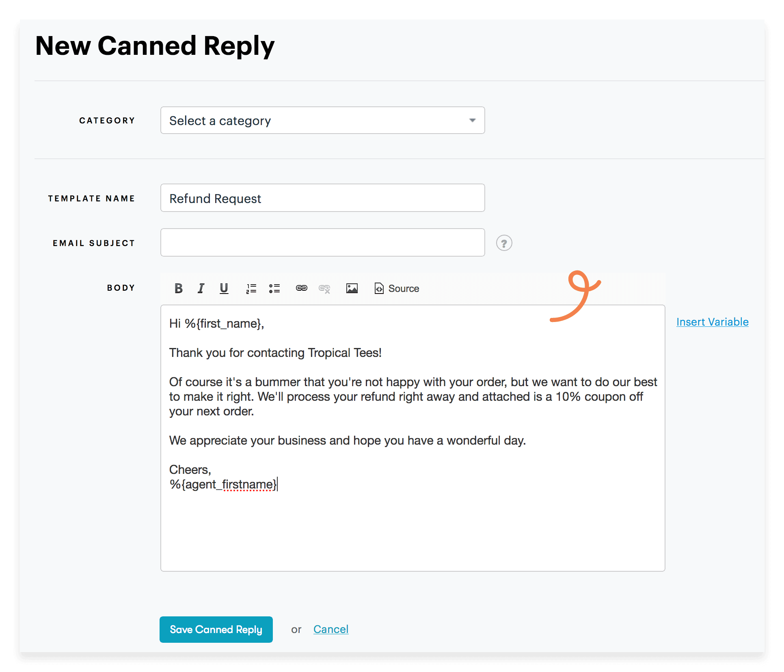The width and height of the screenshot is (784, 672).
Task: Insert a bulleted list into the reply body
Action: pyautogui.click(x=274, y=288)
